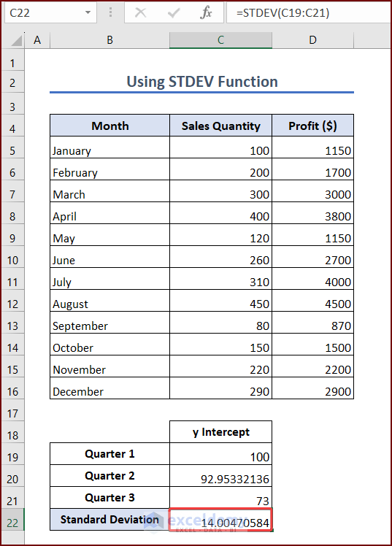Select the 'March' cell
Image resolution: width=392 pixels, height=546 pixels.
(109, 191)
